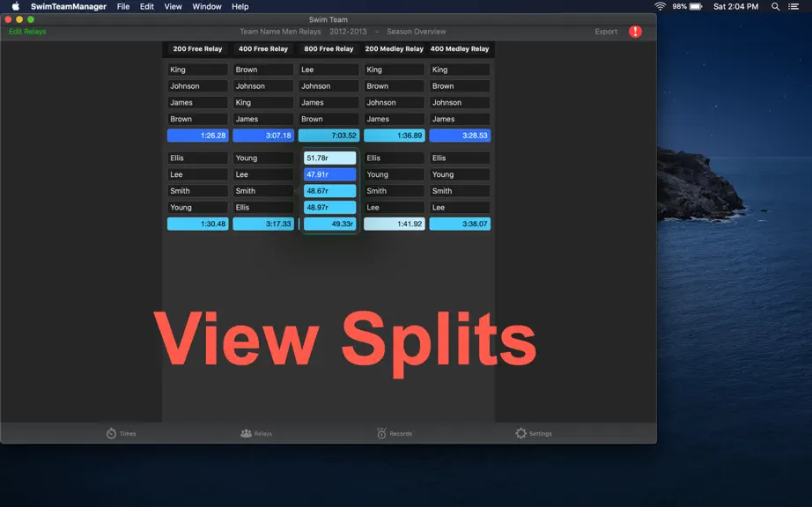Click the 7:03.52 relay time
The height and width of the screenshot is (507, 812).
click(328, 136)
